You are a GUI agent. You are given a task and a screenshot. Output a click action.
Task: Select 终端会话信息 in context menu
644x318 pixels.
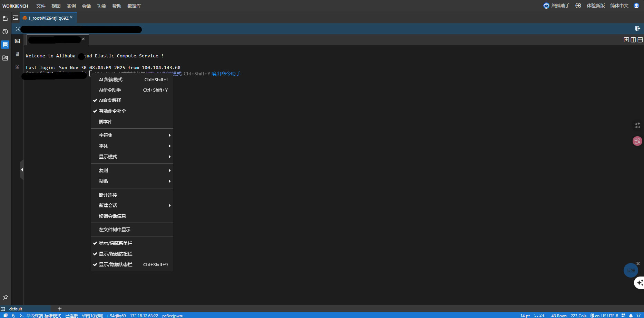[132, 216]
